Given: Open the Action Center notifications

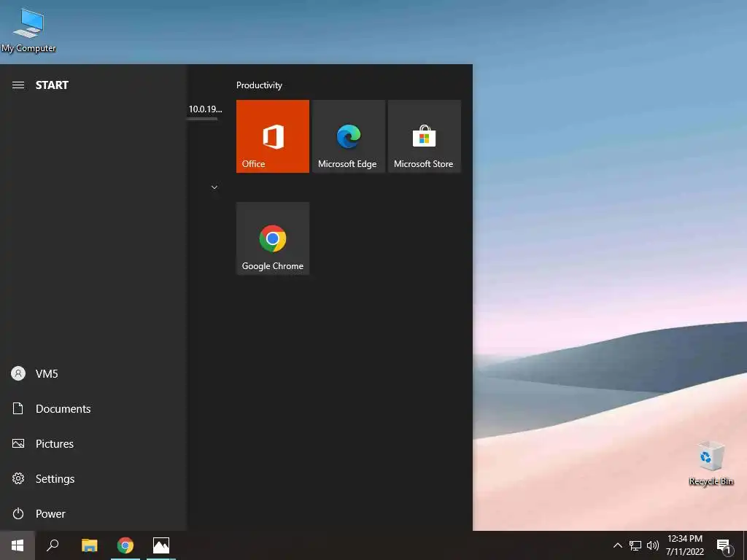Looking at the screenshot, I should pyautogui.click(x=724, y=545).
